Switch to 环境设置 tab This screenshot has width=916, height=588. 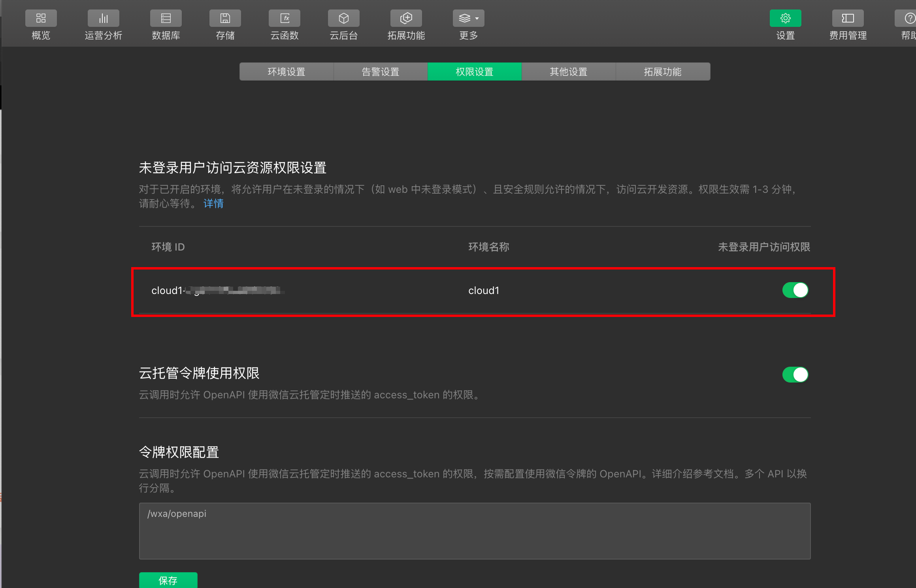tap(286, 72)
